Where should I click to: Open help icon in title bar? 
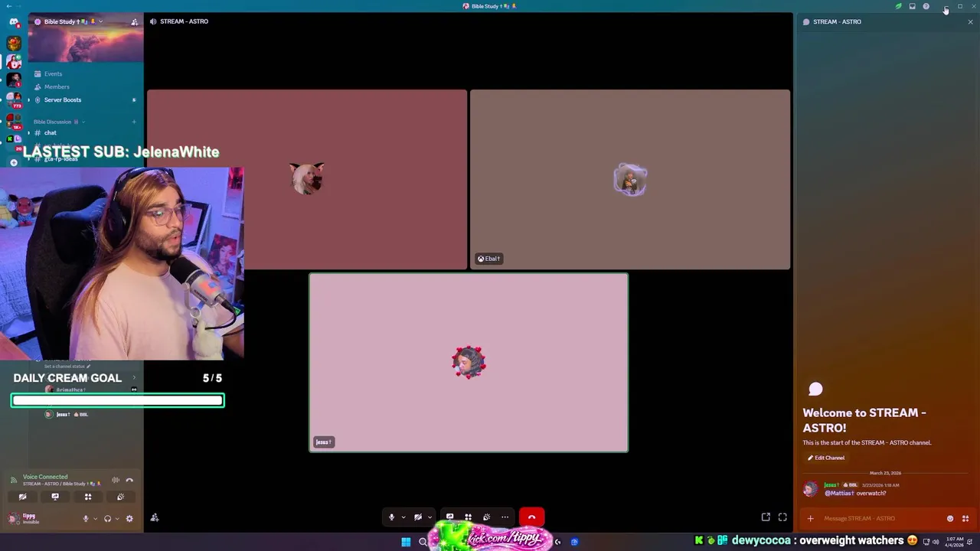[x=926, y=6]
